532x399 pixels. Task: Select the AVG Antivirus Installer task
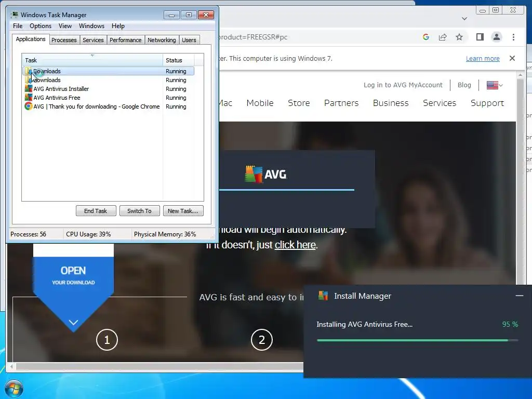(109, 89)
